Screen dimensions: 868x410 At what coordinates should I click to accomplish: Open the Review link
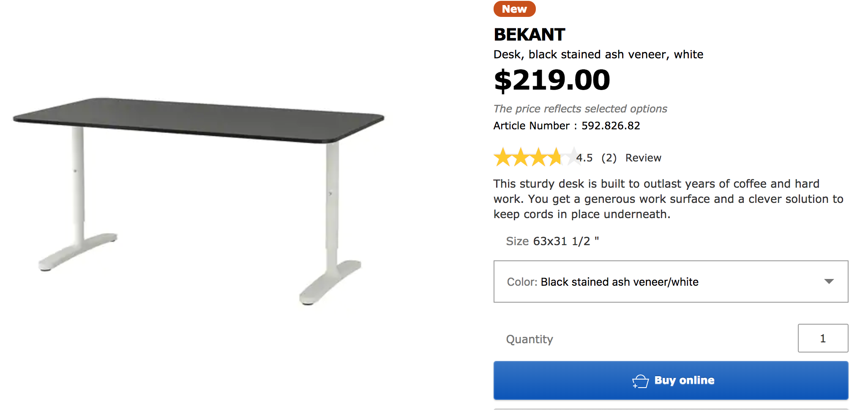(x=643, y=158)
